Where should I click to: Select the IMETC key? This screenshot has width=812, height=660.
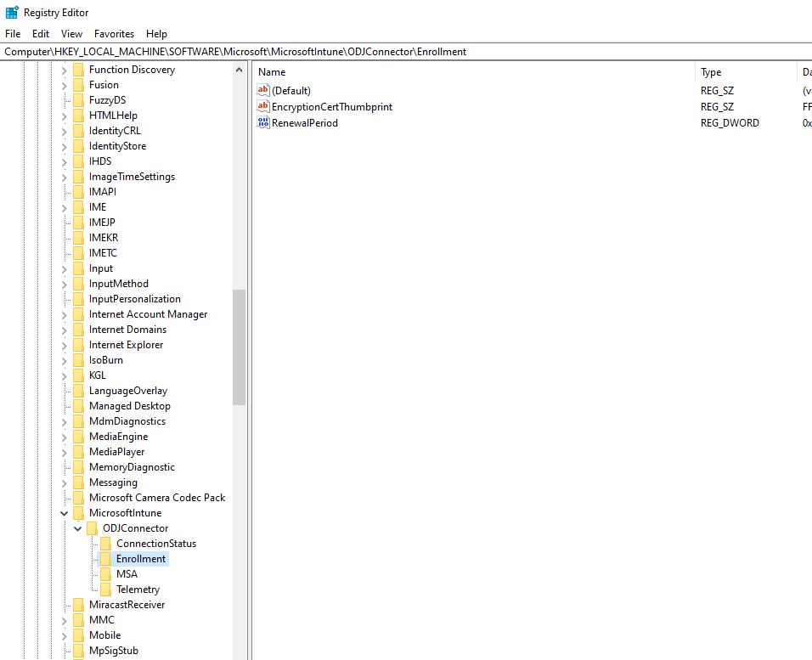pos(103,253)
